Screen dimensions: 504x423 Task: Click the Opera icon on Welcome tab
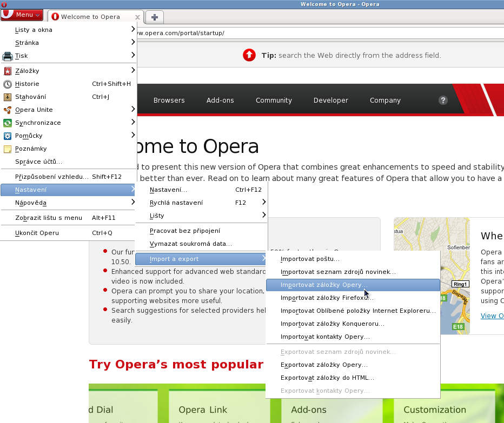(55, 17)
